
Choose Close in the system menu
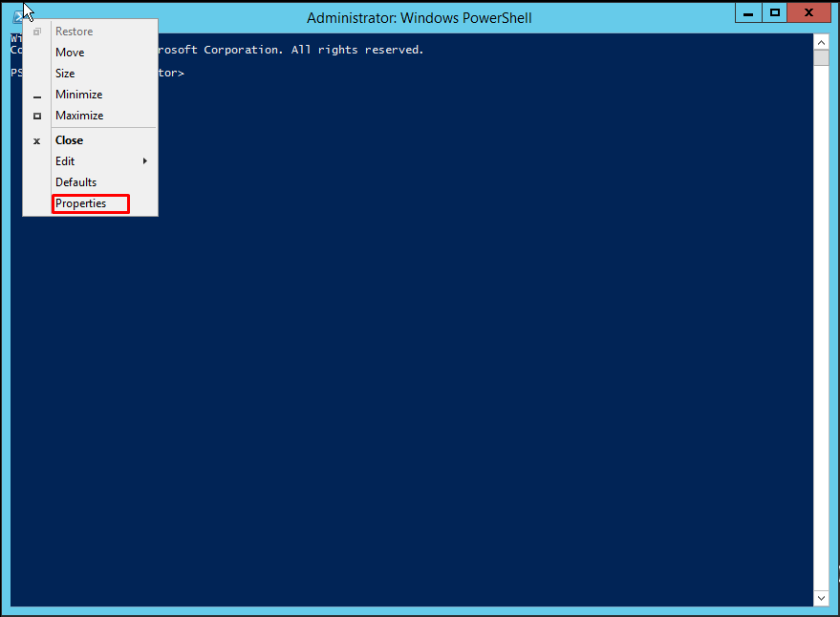[x=91, y=140]
